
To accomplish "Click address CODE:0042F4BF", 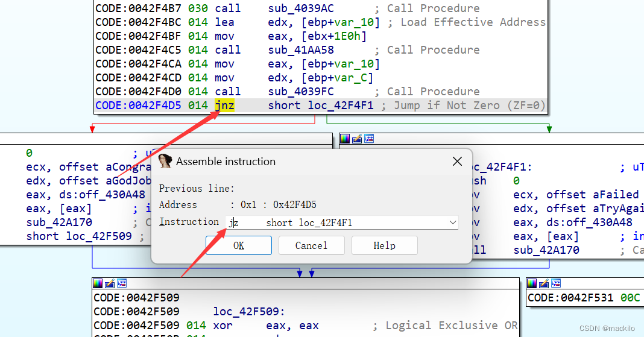I will [x=138, y=36].
